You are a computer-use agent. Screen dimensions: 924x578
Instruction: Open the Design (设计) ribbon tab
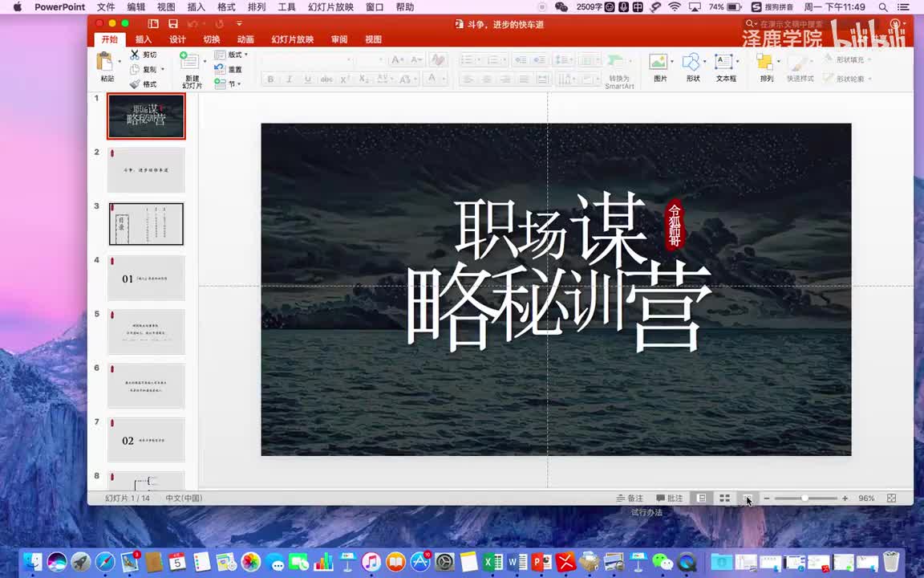177,39
